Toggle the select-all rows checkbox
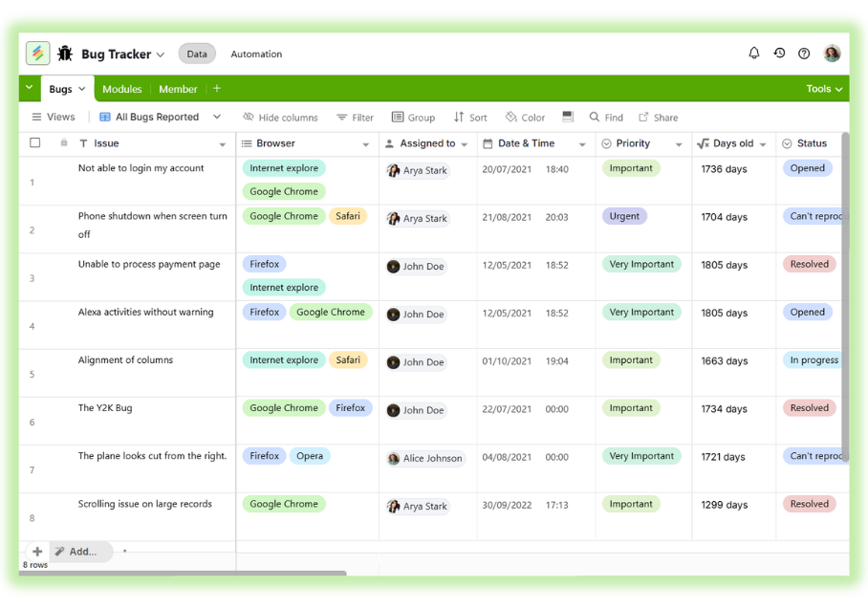The width and height of the screenshot is (868, 609). pyautogui.click(x=35, y=143)
